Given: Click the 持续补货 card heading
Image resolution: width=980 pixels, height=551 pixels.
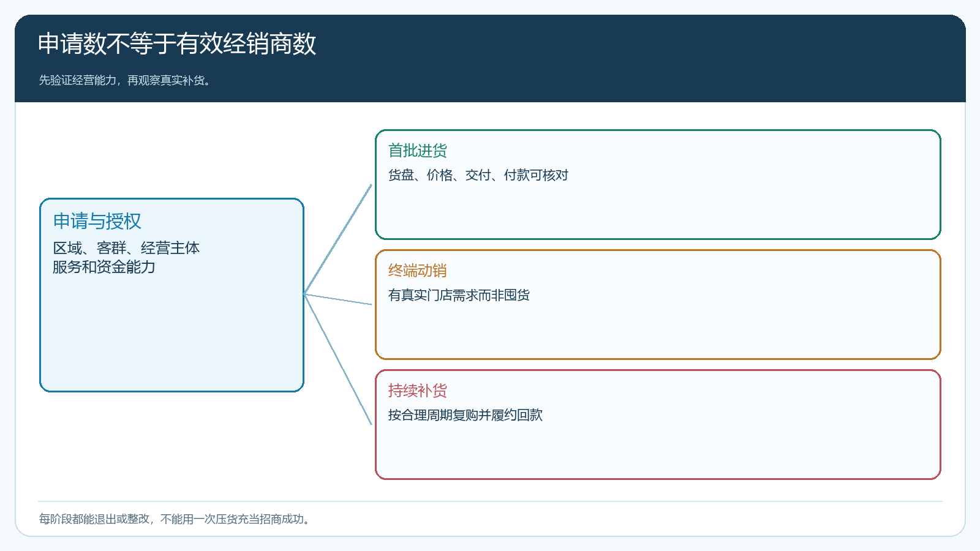Looking at the screenshot, I should (418, 391).
